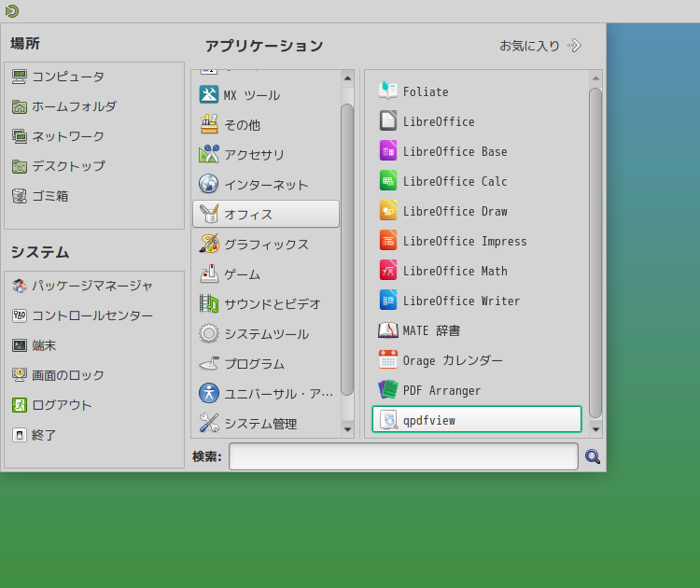Launch PDF Arranger icon
The image size is (700, 588).
pyautogui.click(x=388, y=390)
